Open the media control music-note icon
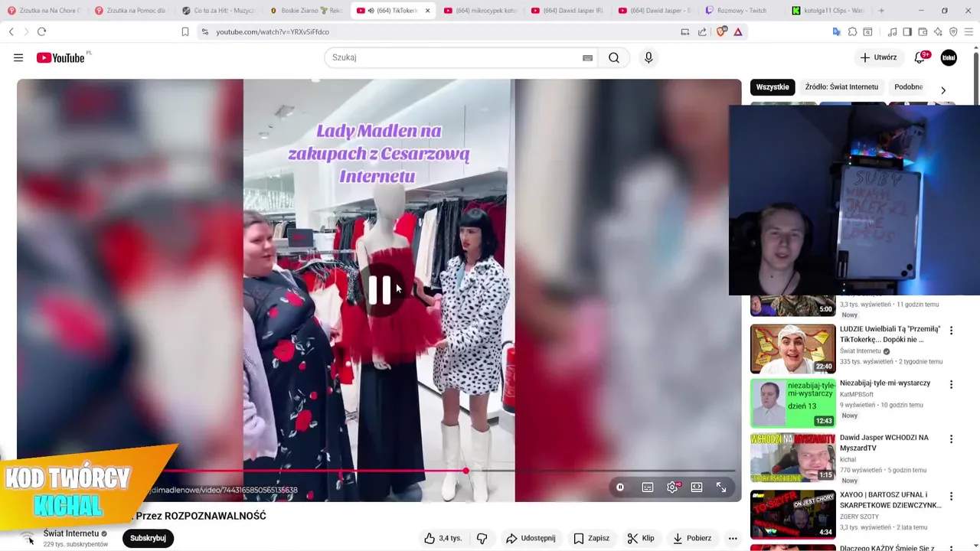 point(893,32)
